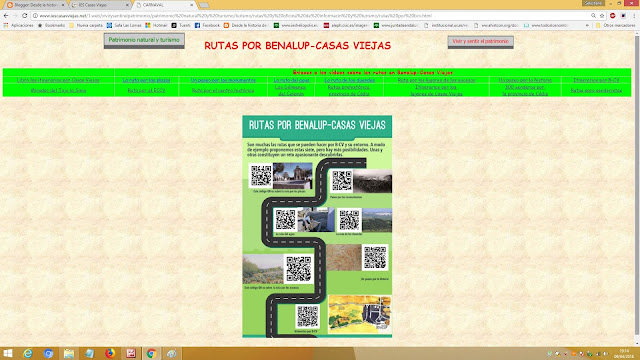
Task: Open the Chrome menu with three dots
Action: [634, 16]
